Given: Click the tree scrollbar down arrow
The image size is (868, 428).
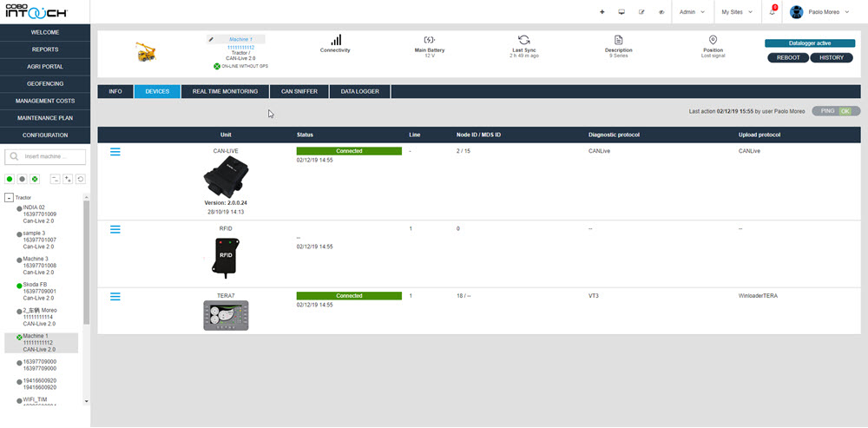Looking at the screenshot, I should (x=86, y=401).
